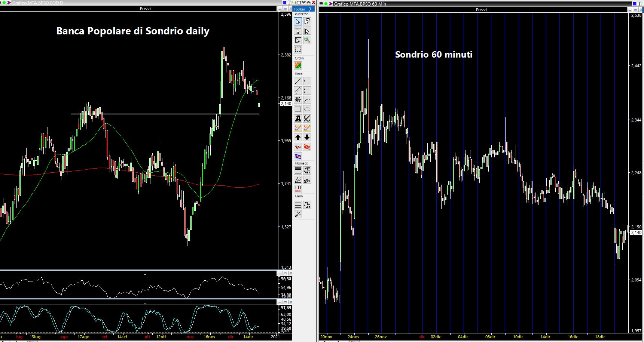Select the Fibonacci horizontal retracement lines tool
The width and height of the screenshot is (644, 342).
click(x=298, y=170)
